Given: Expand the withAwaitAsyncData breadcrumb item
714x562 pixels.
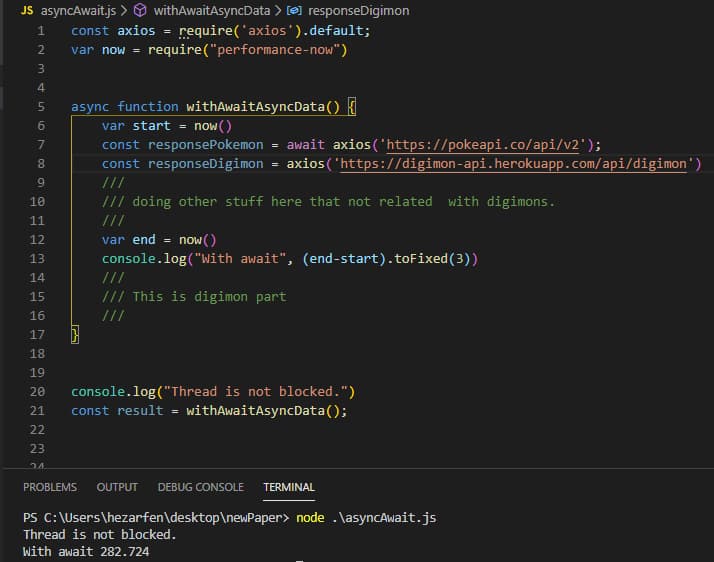Looking at the screenshot, I should pos(210,10).
